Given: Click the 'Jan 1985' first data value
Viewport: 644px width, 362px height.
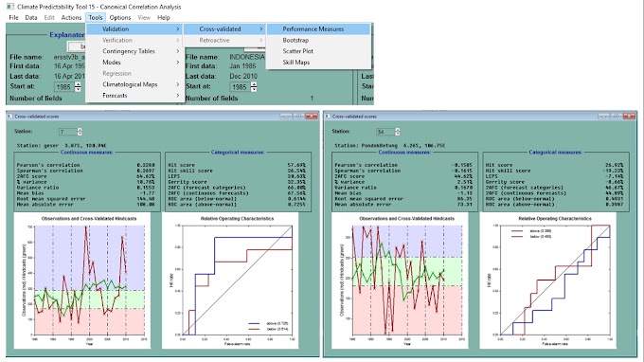Looking at the screenshot, I should 242,66.
